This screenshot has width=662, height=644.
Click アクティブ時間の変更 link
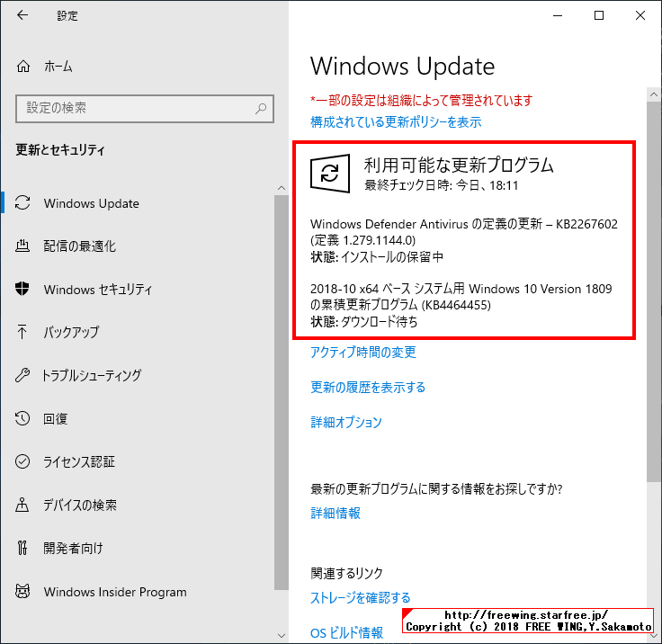click(x=363, y=353)
